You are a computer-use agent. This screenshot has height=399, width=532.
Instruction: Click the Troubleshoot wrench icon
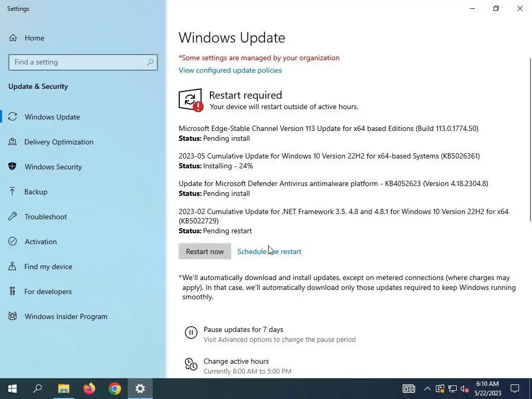click(x=12, y=217)
